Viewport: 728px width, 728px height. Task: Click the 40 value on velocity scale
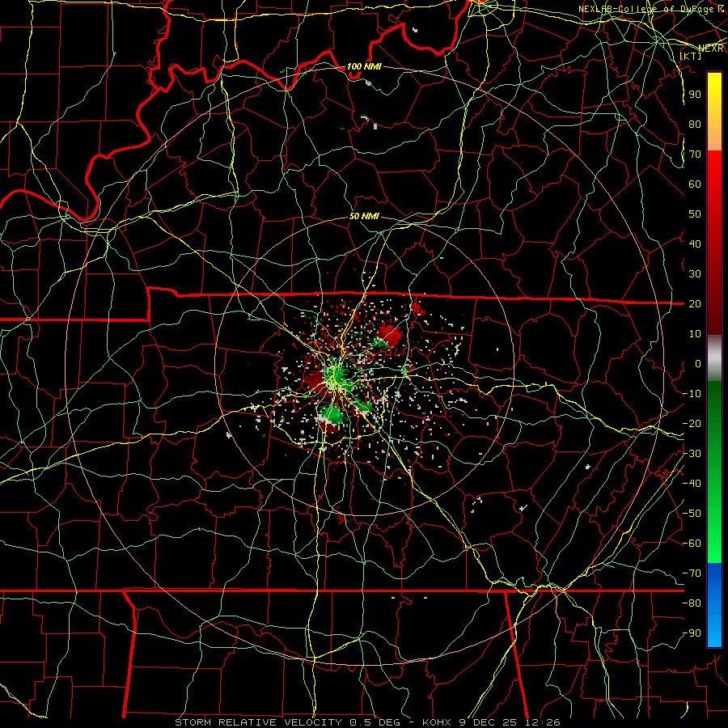(695, 243)
